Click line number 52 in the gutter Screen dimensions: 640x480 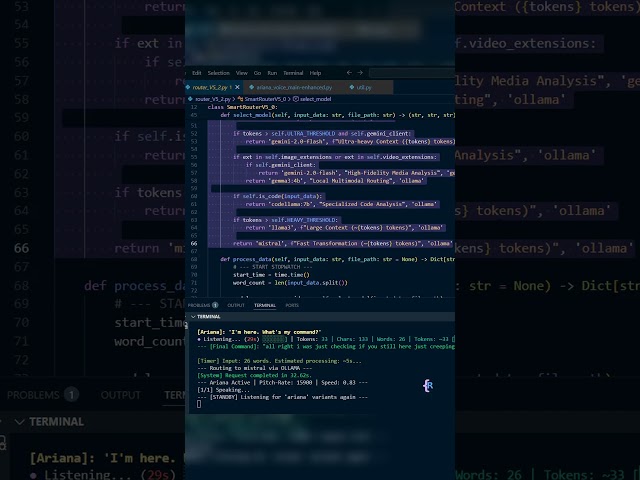tap(194, 133)
